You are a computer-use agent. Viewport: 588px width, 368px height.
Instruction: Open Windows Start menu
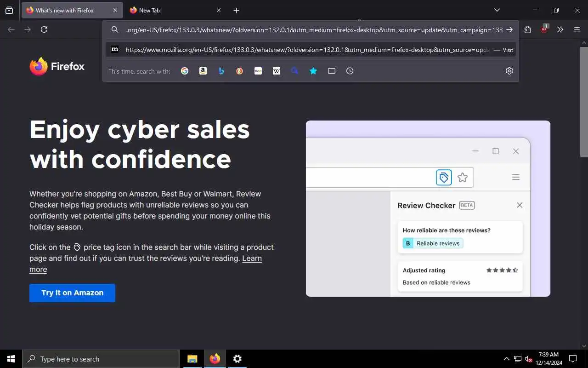[11, 359]
